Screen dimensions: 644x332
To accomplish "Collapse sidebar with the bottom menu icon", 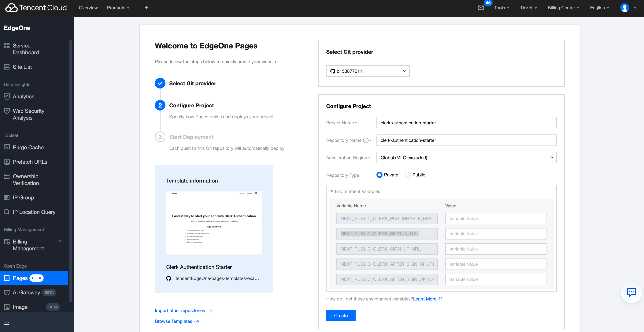I will [7, 323].
